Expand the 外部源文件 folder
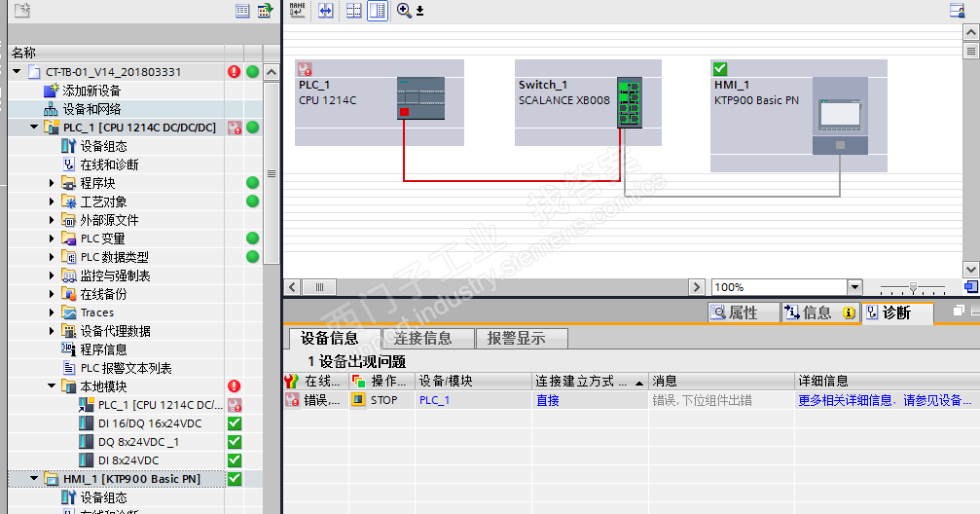The width and height of the screenshot is (980, 514). [52, 220]
